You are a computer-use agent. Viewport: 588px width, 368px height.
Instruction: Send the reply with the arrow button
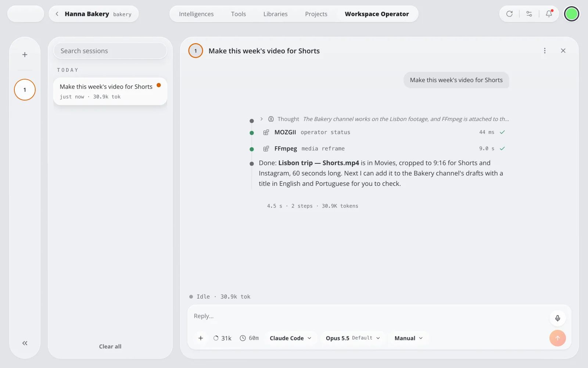557,338
